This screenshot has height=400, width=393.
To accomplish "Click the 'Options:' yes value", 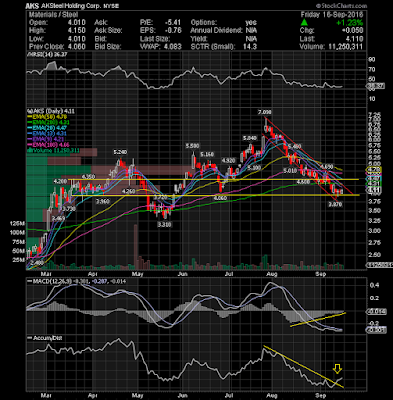I will 251,23.
